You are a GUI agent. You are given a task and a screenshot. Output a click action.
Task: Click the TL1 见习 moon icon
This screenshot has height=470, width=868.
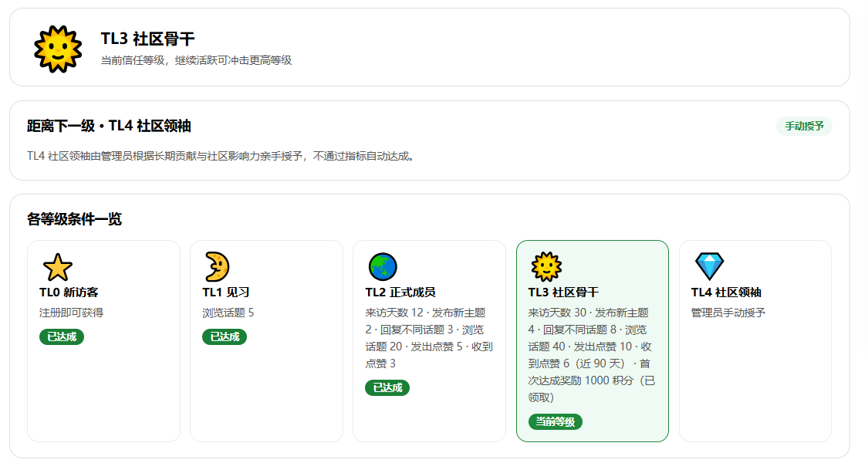[217, 267]
